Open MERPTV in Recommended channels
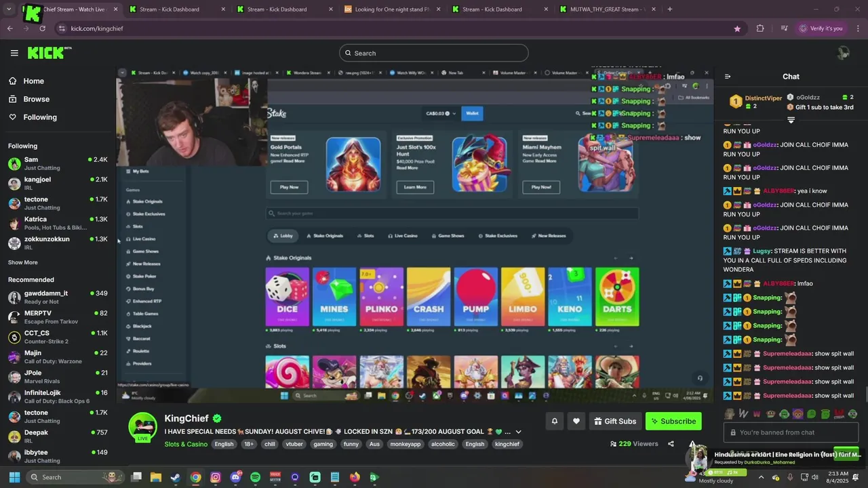Screen dimensions: 868x488 point(58,317)
